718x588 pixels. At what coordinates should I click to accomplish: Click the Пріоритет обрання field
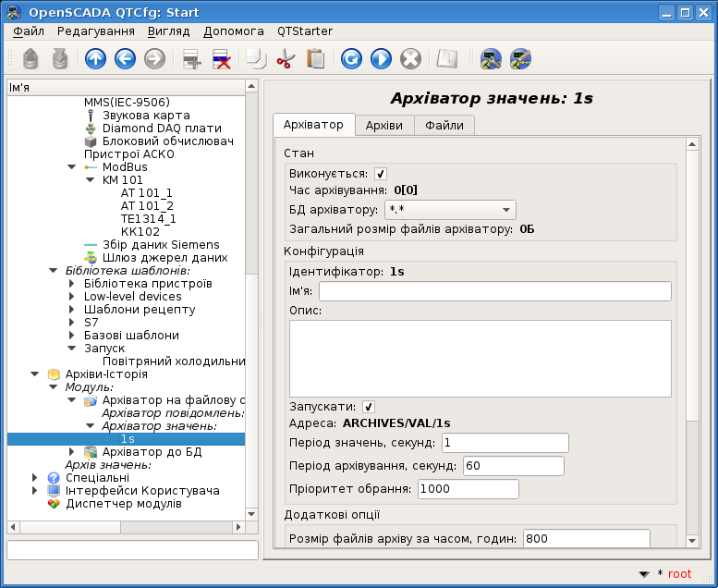pyautogui.click(x=468, y=489)
